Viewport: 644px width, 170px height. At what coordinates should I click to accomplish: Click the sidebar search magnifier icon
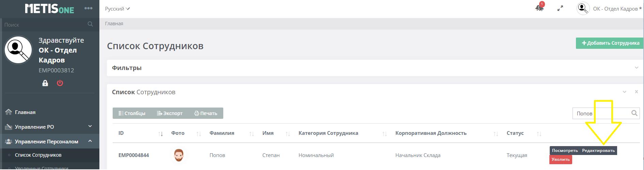(x=90, y=24)
